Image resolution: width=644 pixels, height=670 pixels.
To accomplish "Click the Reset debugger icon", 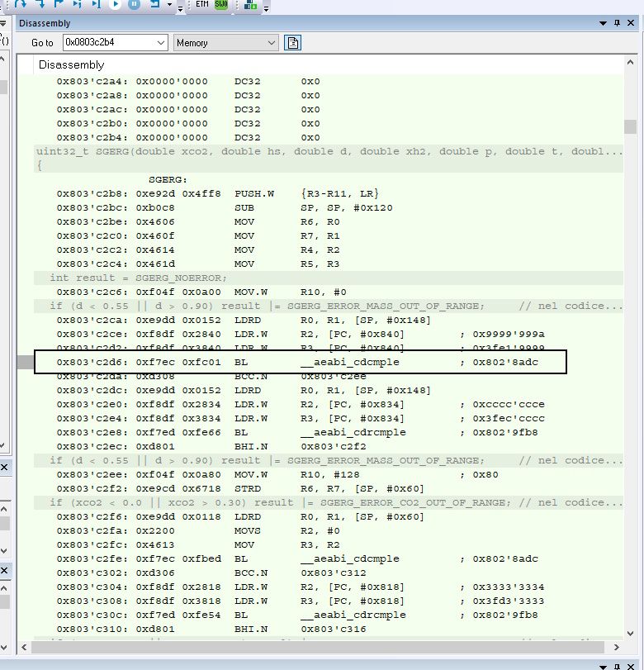I will 154,4.
